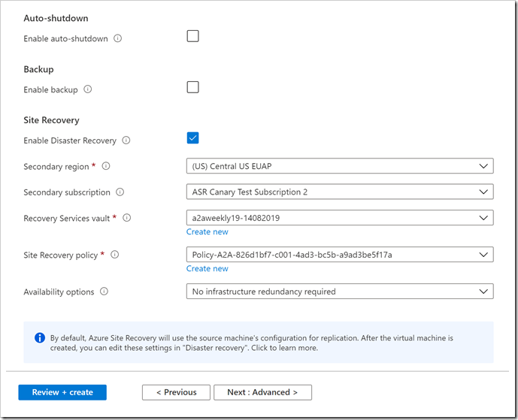This screenshot has height=420, width=518.
Task: Uncheck the Enable Disaster Recovery checkbox
Action: point(193,137)
